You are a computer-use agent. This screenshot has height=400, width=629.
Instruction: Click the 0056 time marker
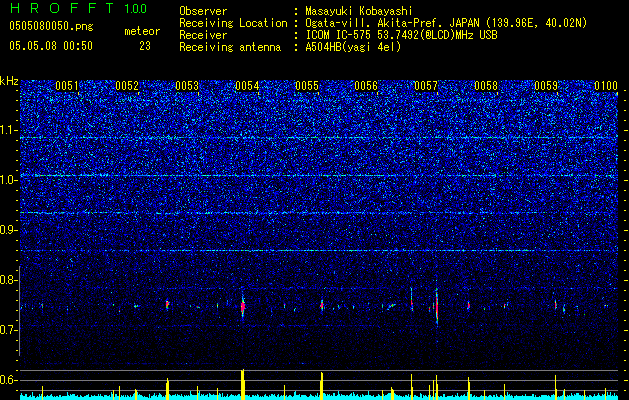tap(366, 86)
